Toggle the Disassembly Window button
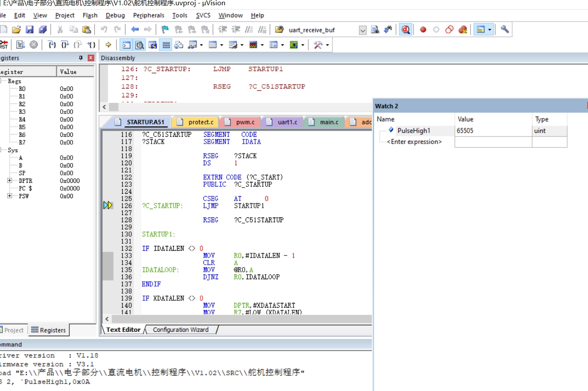Screen dimensions: 588x391 [x=140, y=45]
